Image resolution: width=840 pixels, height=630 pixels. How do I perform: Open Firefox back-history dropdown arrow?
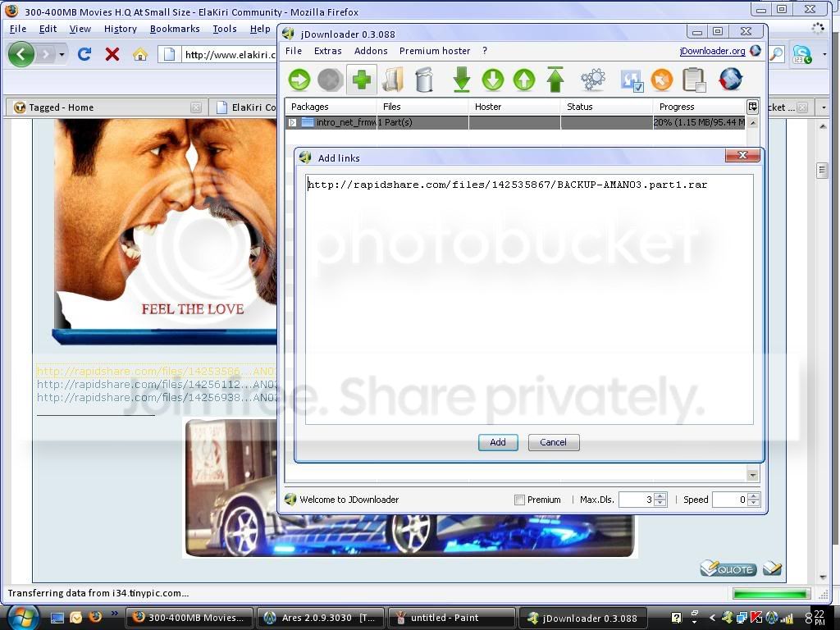pos(62,54)
